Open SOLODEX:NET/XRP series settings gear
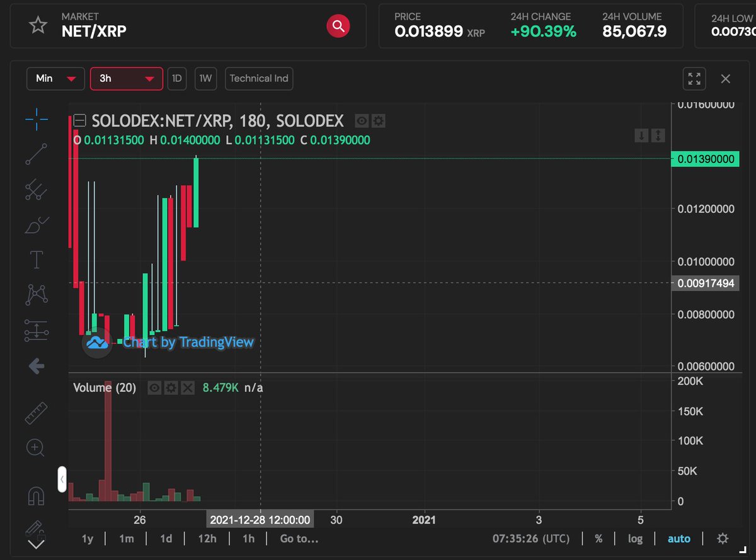756x560 pixels. tap(378, 121)
